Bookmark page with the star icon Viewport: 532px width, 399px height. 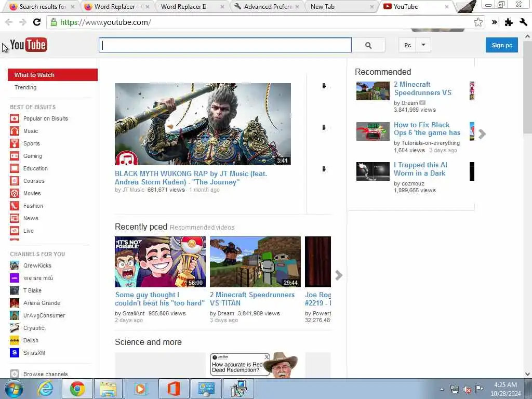click(478, 22)
